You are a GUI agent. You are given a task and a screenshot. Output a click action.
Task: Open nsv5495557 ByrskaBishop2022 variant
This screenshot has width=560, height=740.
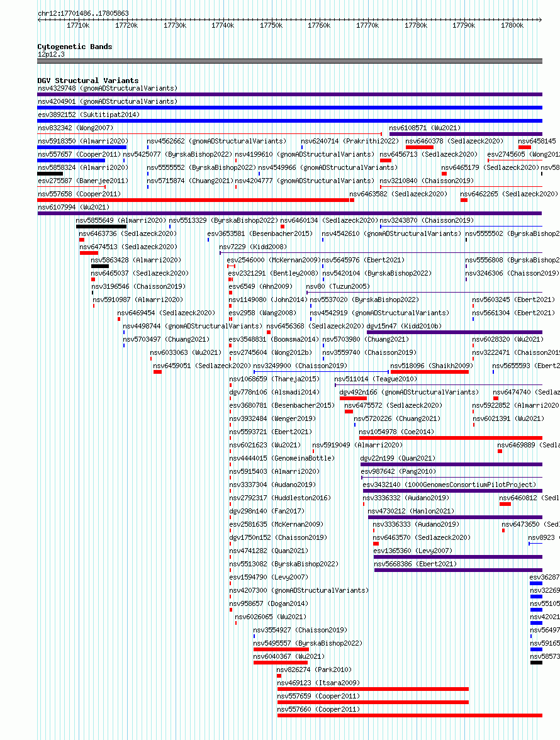(308, 643)
